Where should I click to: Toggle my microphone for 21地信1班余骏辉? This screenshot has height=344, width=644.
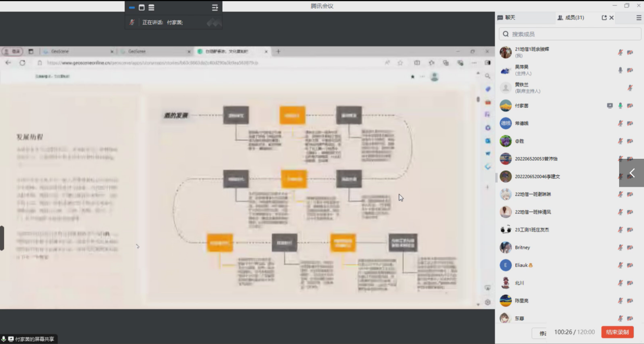point(620,52)
